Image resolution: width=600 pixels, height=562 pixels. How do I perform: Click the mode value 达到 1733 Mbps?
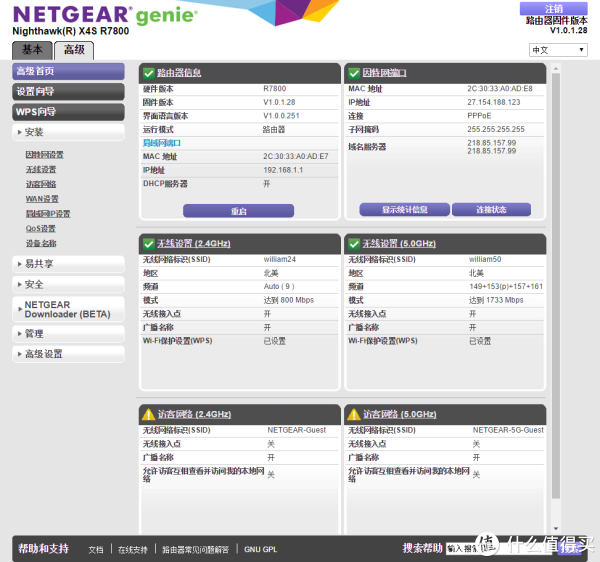[496, 300]
